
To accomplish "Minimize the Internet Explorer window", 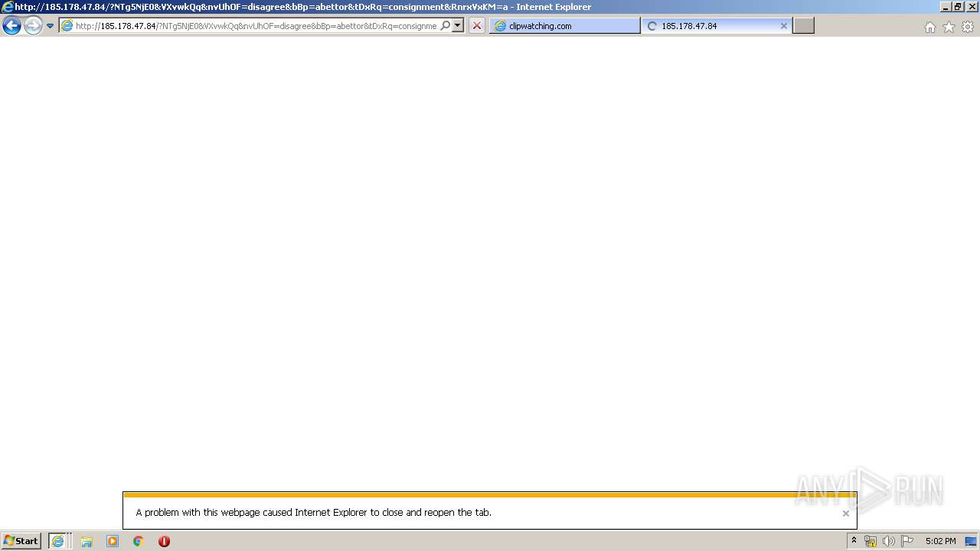I will (x=946, y=7).
